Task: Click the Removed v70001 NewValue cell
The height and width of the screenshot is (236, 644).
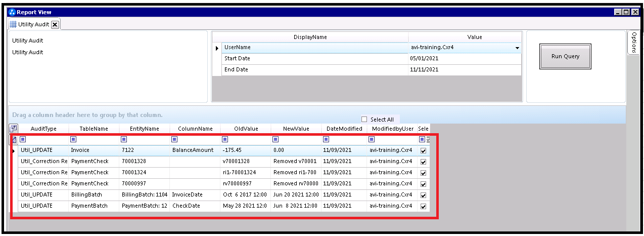Action: [x=296, y=162]
